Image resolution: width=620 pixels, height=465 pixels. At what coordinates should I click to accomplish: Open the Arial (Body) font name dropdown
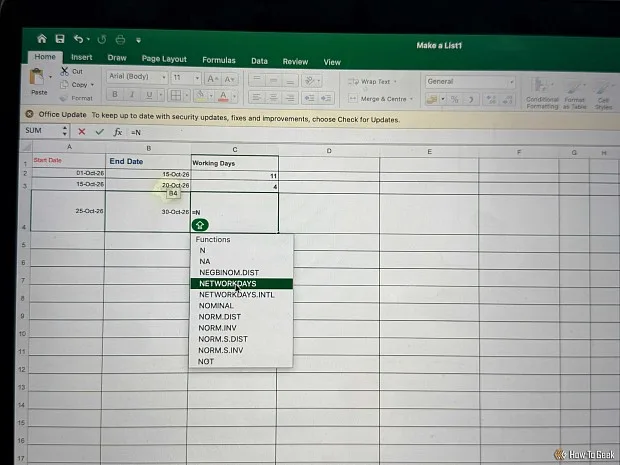tap(164, 78)
